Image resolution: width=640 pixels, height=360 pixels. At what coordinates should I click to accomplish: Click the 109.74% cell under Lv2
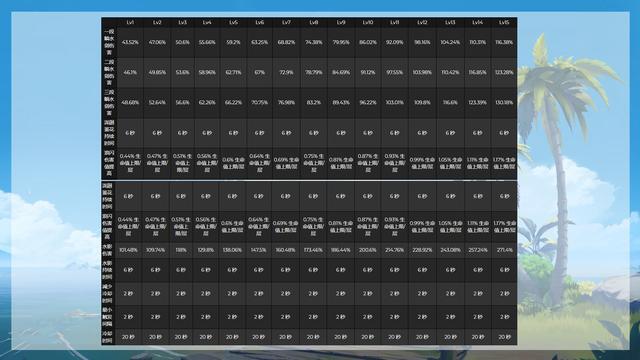[x=156, y=250]
